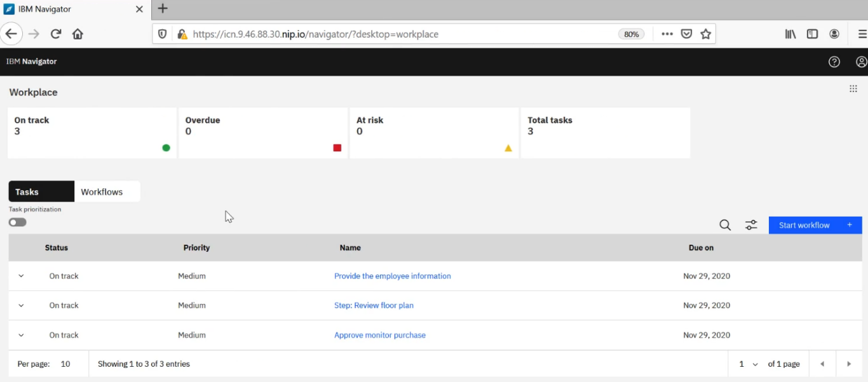Select the At risk summary card

pos(434,133)
